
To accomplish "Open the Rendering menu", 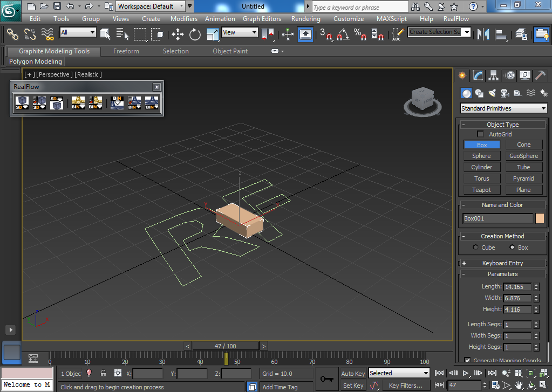I will pos(305,19).
